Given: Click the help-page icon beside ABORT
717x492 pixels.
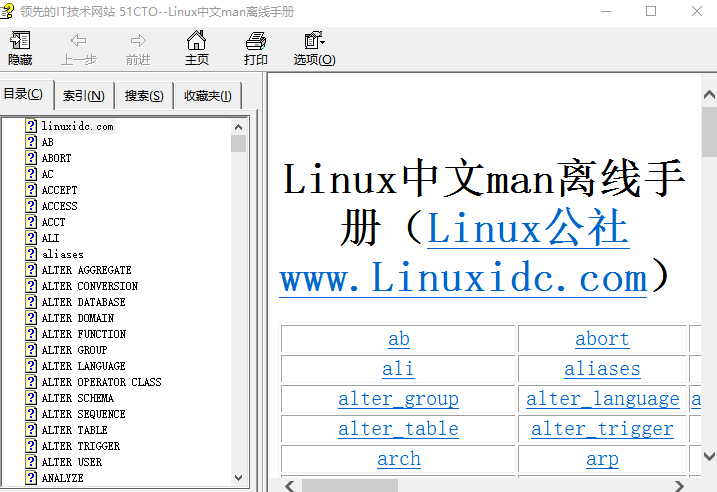Looking at the screenshot, I should [32, 158].
